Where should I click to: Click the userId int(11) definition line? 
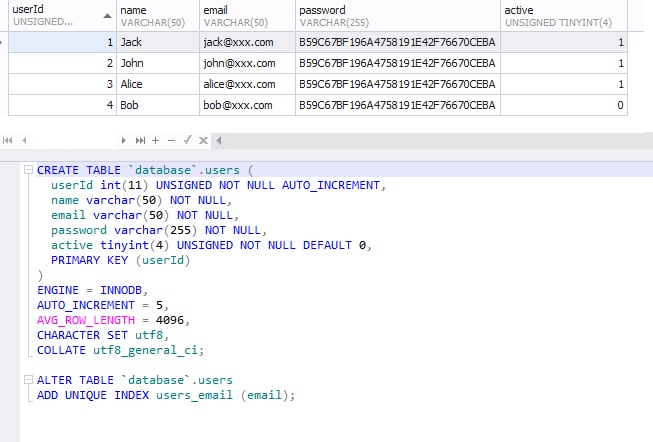tap(218, 185)
